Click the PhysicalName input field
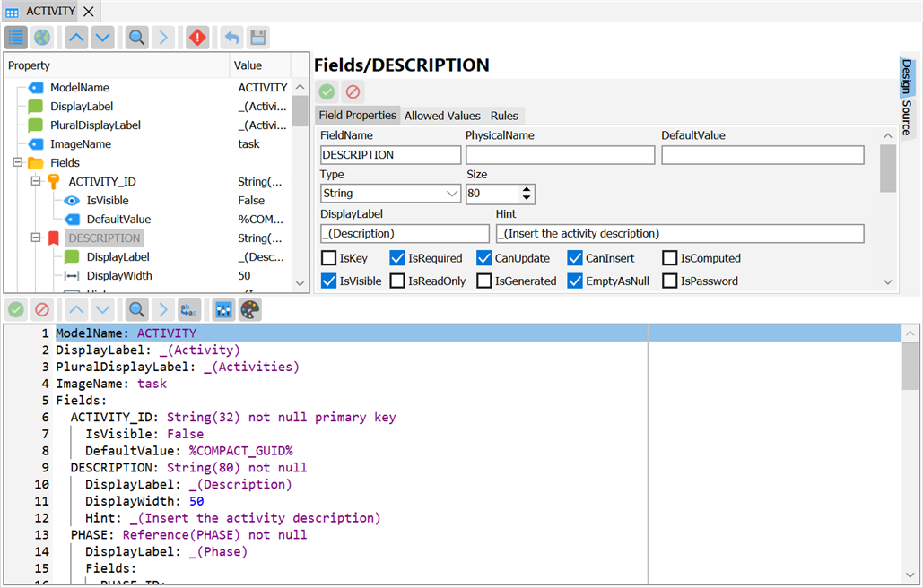923x588 pixels. pyautogui.click(x=560, y=155)
